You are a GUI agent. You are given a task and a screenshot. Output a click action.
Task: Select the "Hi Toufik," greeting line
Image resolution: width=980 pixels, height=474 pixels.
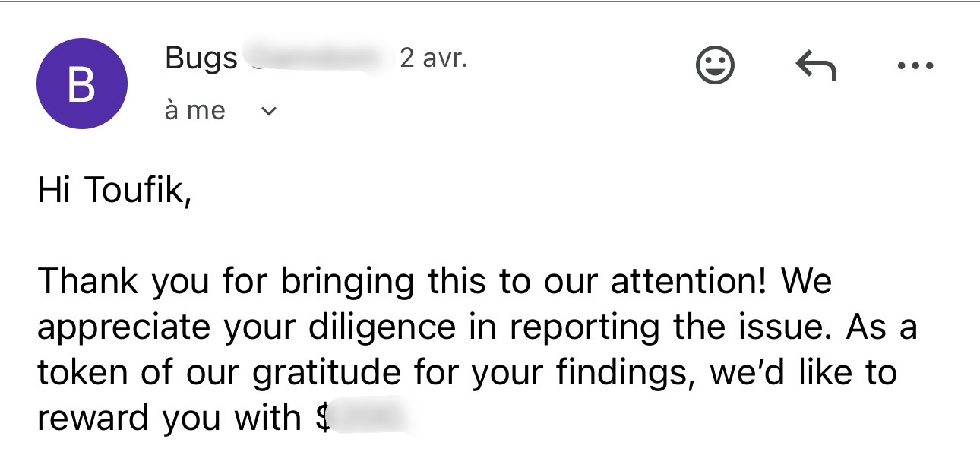click(112, 191)
